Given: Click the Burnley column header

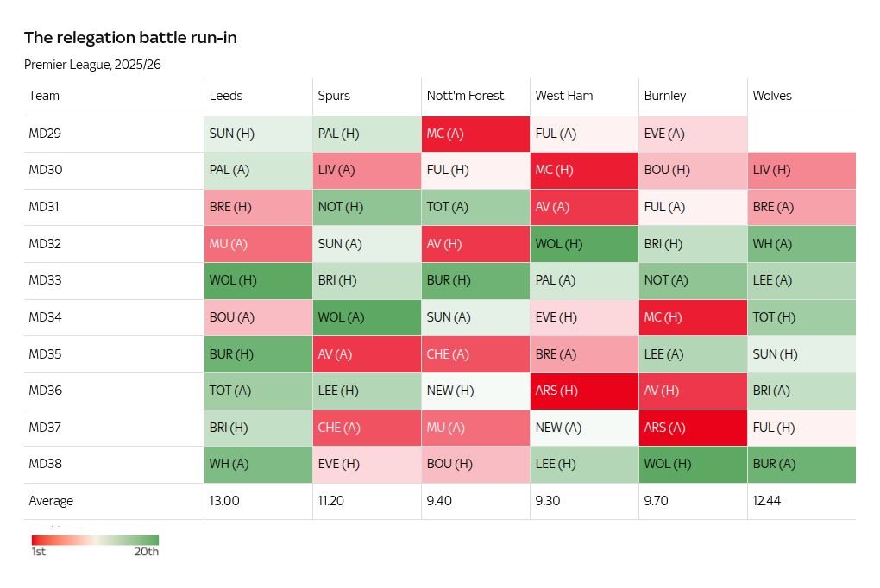Looking at the screenshot, I should coord(665,96).
